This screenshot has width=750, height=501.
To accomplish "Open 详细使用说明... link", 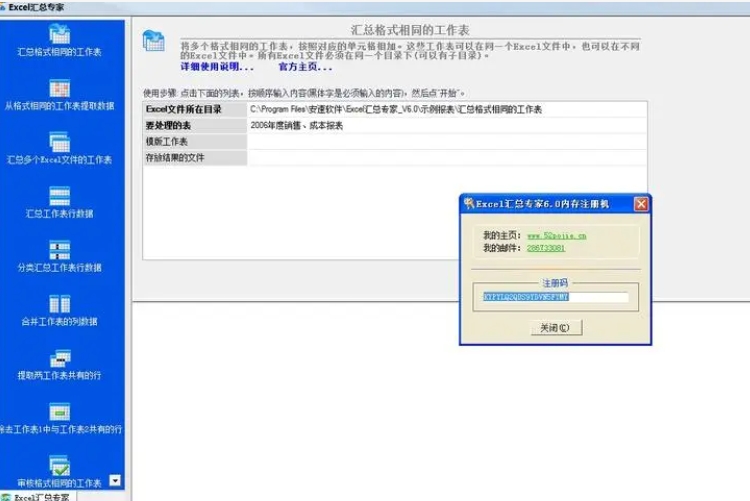I will [x=217, y=67].
